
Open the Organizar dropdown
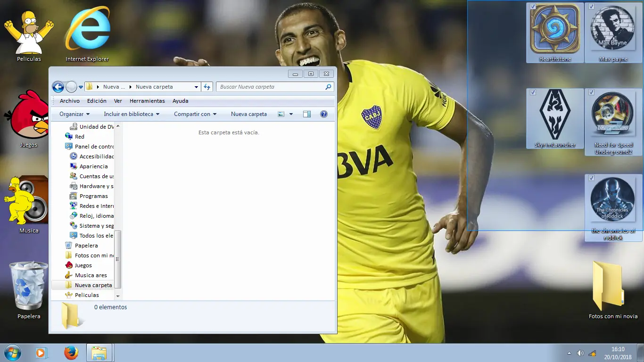(x=74, y=114)
